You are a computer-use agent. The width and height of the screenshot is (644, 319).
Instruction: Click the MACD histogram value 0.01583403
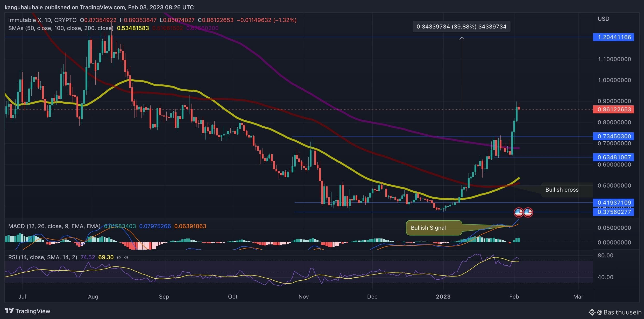click(120, 226)
